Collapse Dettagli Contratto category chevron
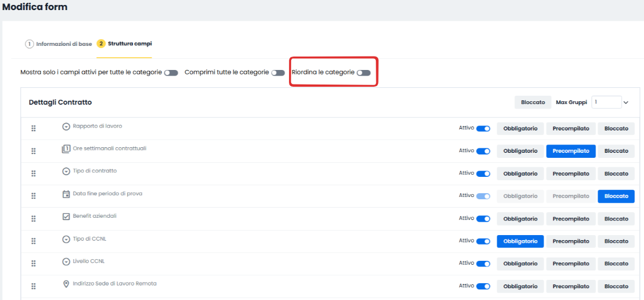Image resolution: width=644 pixels, height=300 pixels. click(x=626, y=102)
